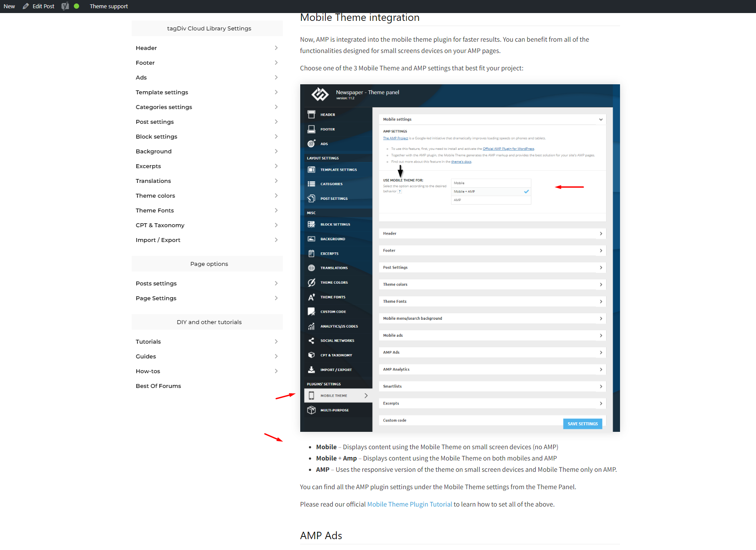This screenshot has height=550, width=756.
Task: Open Excerpts in sidebar
Action: (x=148, y=166)
